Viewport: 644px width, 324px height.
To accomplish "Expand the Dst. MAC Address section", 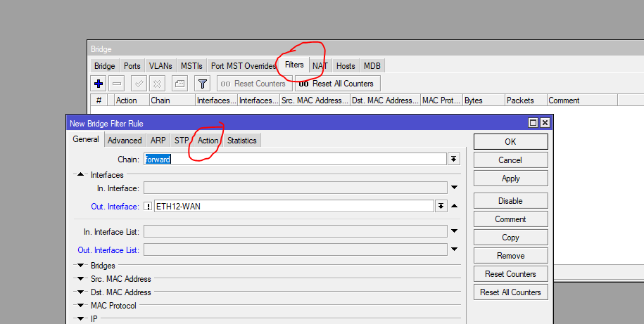I will (x=81, y=292).
